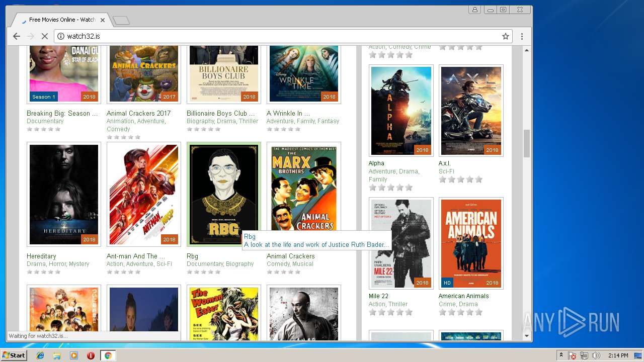Screen dimensions: 644x362
Task: Go back using the browser back arrow
Action: pos(17,36)
